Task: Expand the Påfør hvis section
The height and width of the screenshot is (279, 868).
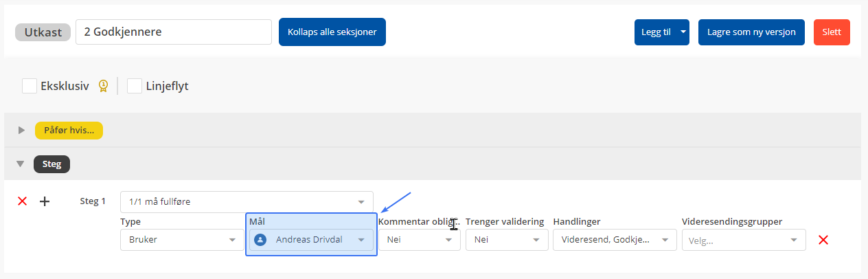Action: (21, 130)
